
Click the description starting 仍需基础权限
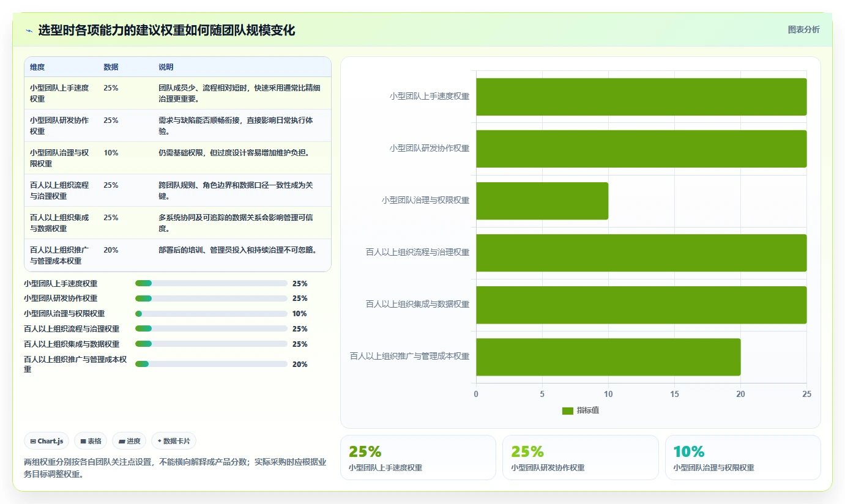tap(234, 153)
